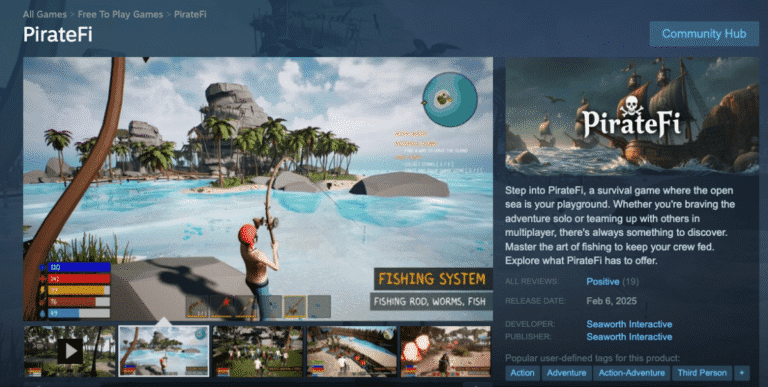Click the ALL REVIEWS label
Screen dimensions: 768x387
click(x=532, y=282)
